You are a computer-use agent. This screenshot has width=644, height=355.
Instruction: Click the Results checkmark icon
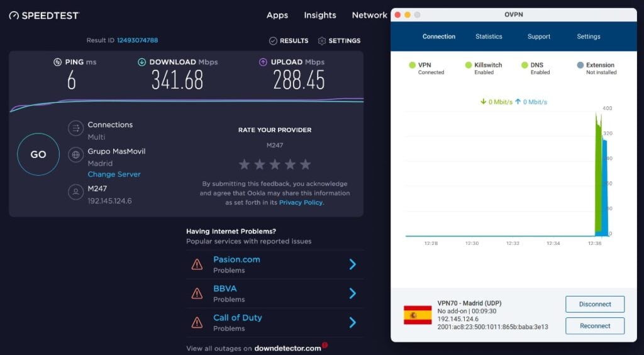[273, 41]
